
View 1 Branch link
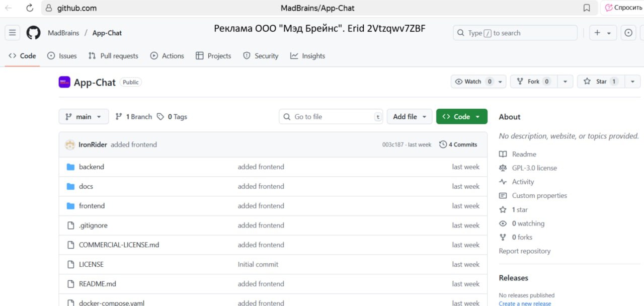point(133,117)
